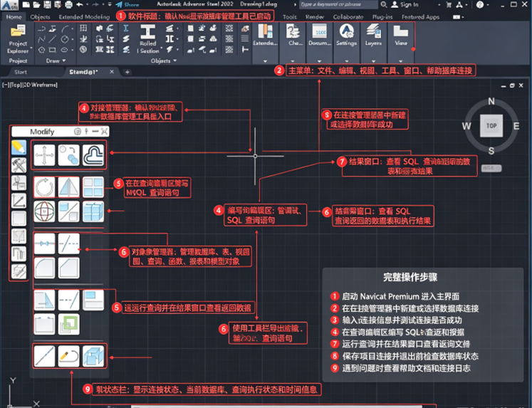Viewport: 532px width, 408px height.
Task: Open the Extended panel button
Action: click(265, 35)
